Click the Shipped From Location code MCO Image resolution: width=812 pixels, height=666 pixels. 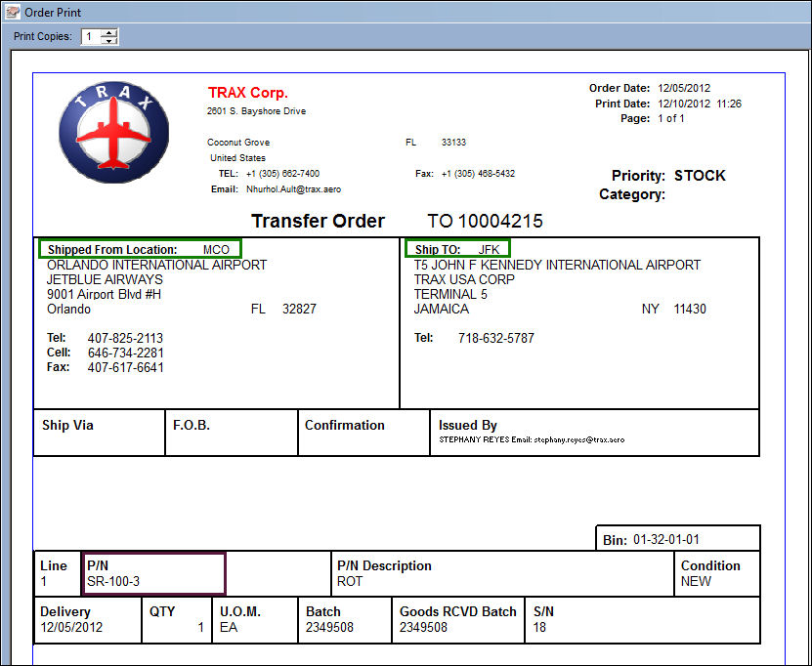pyautogui.click(x=216, y=249)
